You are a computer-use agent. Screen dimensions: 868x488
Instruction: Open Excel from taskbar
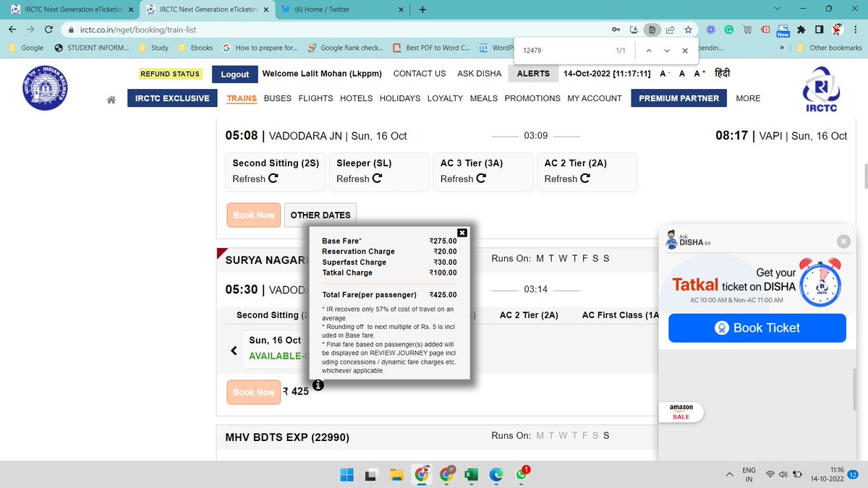[470, 474]
